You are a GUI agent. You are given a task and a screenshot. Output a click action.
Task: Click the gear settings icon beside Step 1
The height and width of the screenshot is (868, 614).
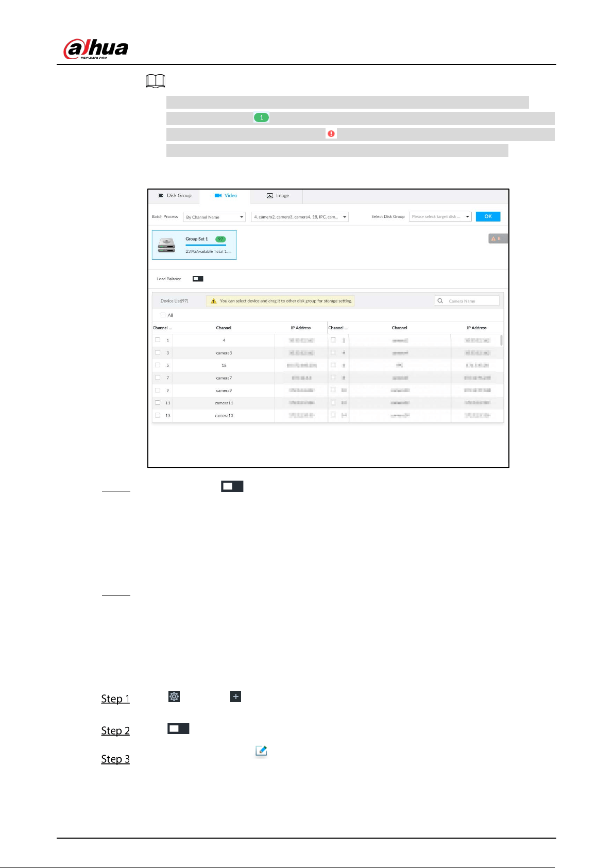(x=174, y=696)
